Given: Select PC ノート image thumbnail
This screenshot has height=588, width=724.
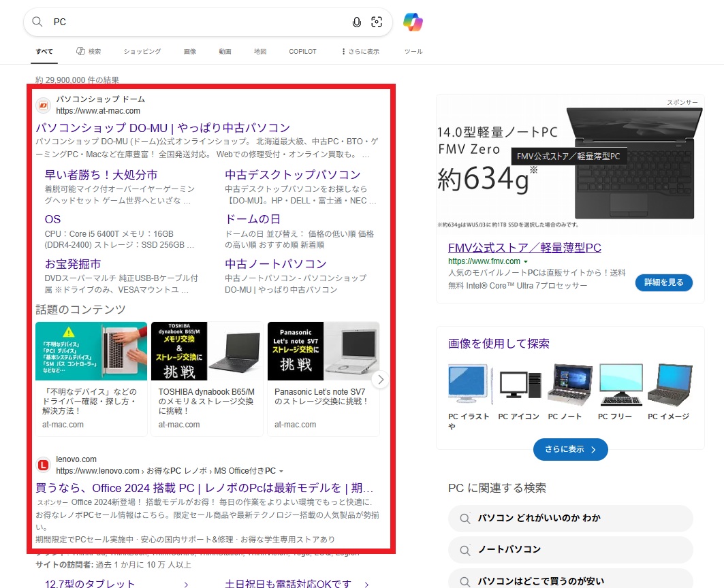Looking at the screenshot, I should [x=570, y=384].
